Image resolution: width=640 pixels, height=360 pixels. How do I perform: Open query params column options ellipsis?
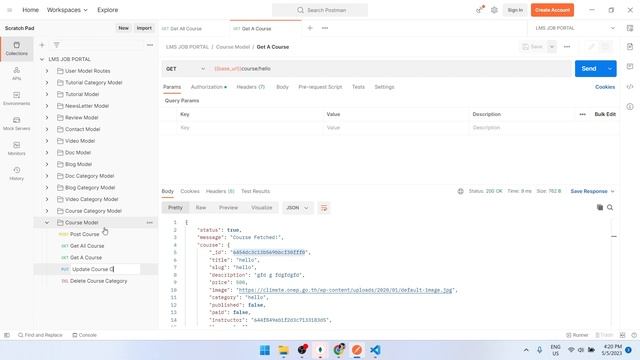tap(582, 114)
